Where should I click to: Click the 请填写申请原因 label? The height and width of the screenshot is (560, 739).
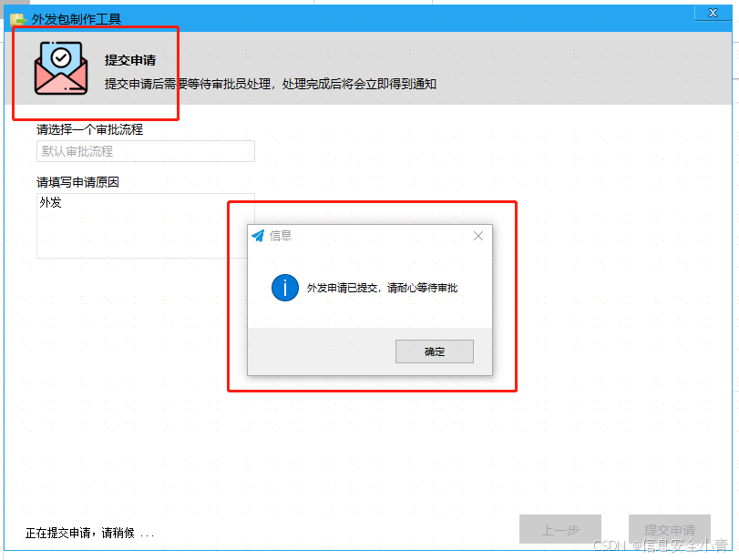[77, 182]
